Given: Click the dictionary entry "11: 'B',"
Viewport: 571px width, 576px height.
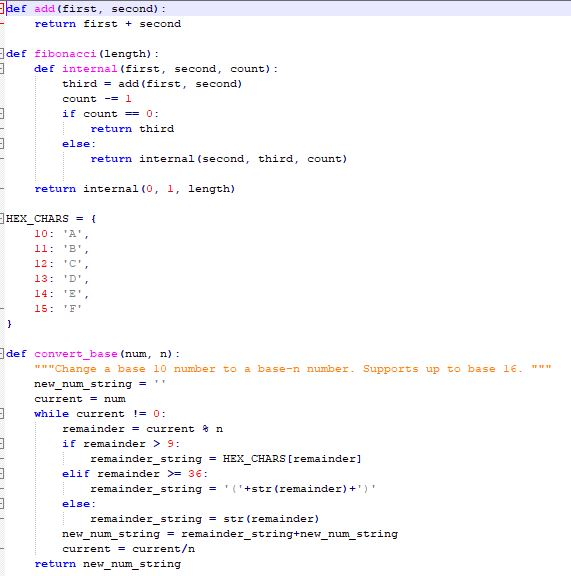Looking at the screenshot, I should coord(61,249).
